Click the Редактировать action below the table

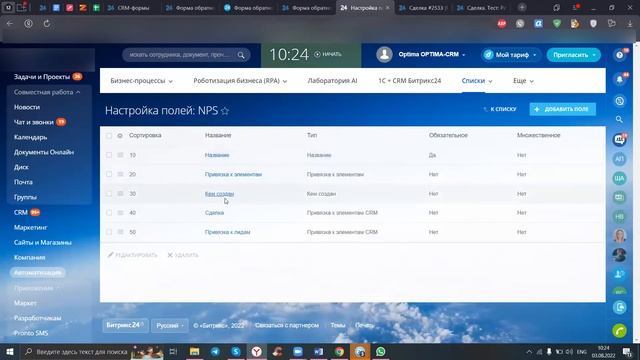132,255
